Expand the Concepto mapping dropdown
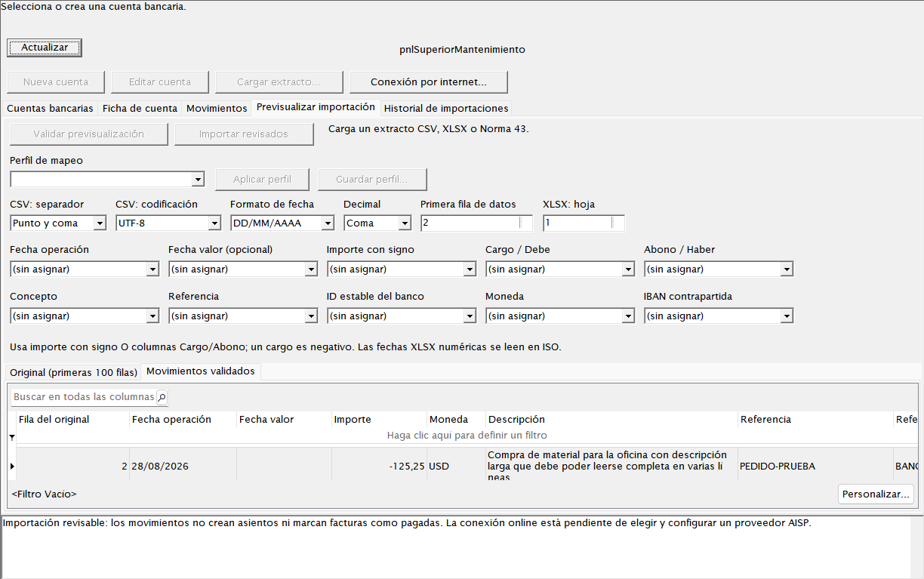This screenshot has width=924, height=579. click(x=152, y=316)
